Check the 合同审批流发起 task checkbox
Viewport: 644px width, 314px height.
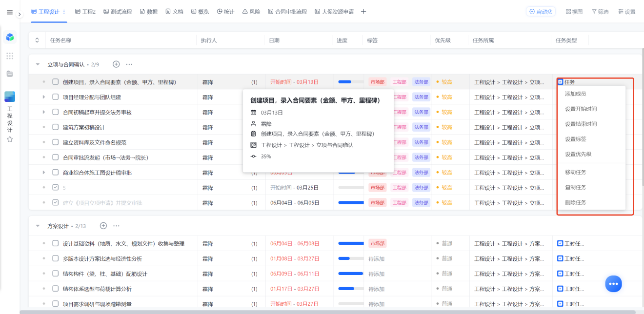[x=56, y=157]
